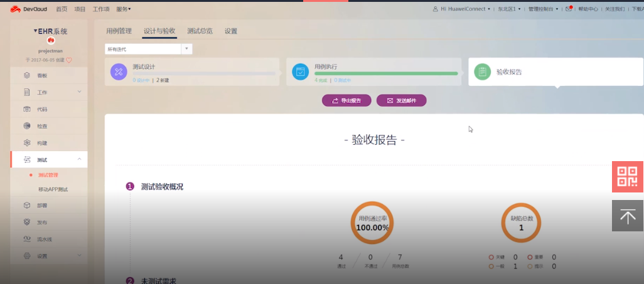Click the 测试设计 progress bar
Image resolution: width=644 pixels, height=284 pixels.
pos(204,73)
